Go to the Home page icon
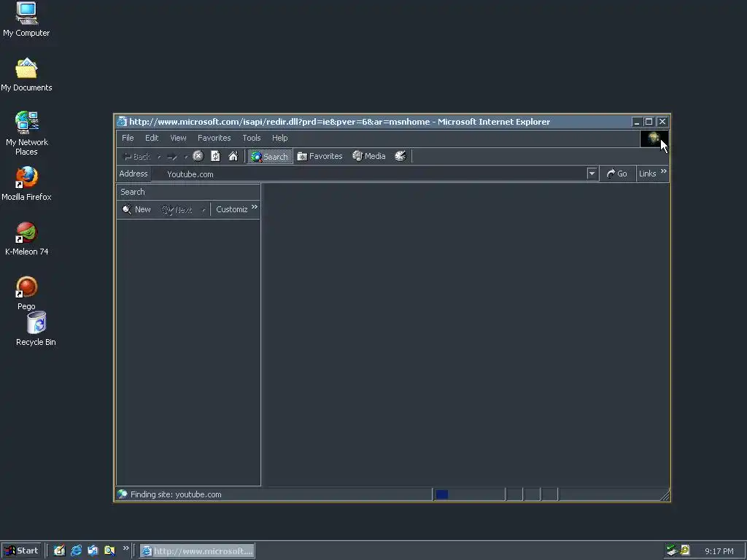Viewport: 747px width, 560px height. [233, 156]
